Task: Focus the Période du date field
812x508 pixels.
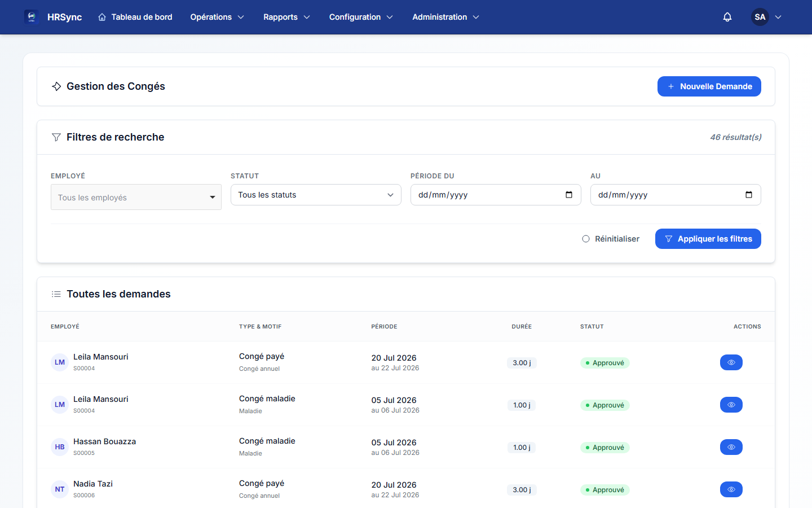Action: pos(496,195)
